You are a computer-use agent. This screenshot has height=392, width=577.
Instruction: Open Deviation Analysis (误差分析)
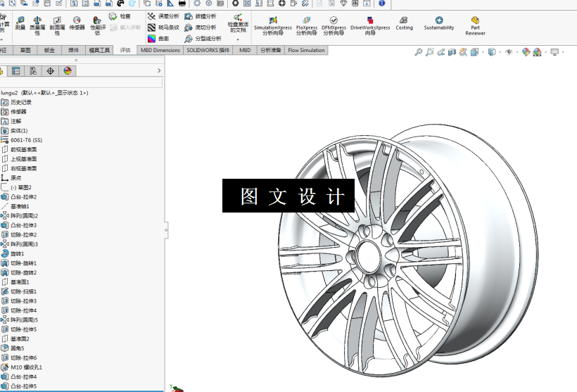(163, 16)
